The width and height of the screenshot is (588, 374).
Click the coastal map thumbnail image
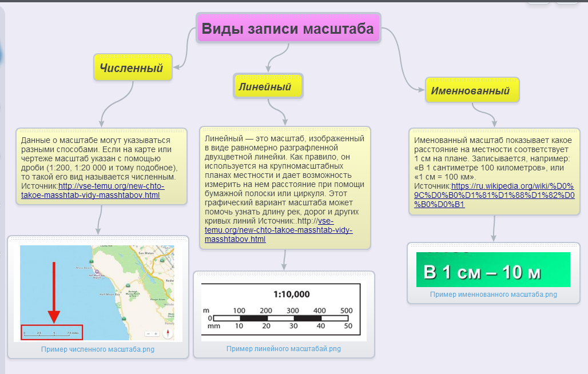[x=98, y=293]
